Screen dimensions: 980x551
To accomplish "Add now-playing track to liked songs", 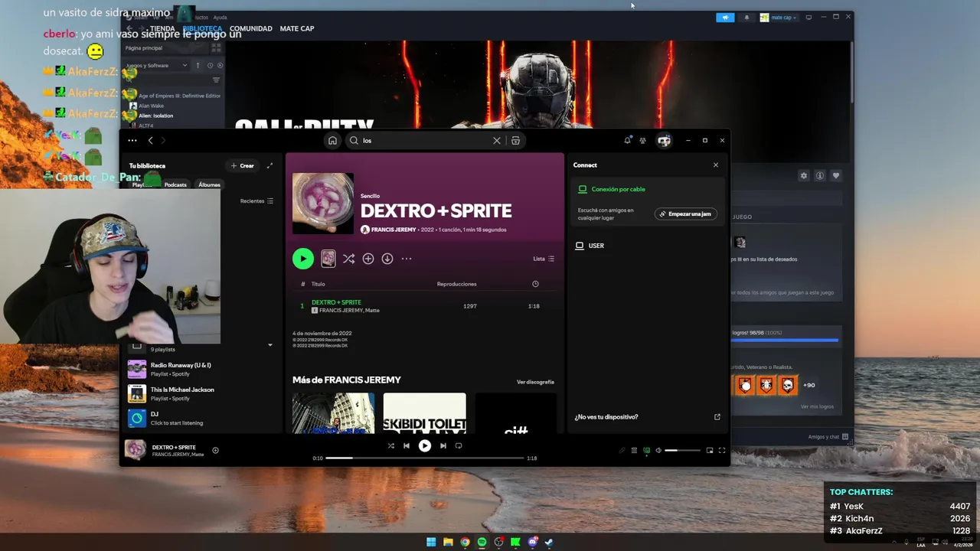I will pyautogui.click(x=215, y=450).
